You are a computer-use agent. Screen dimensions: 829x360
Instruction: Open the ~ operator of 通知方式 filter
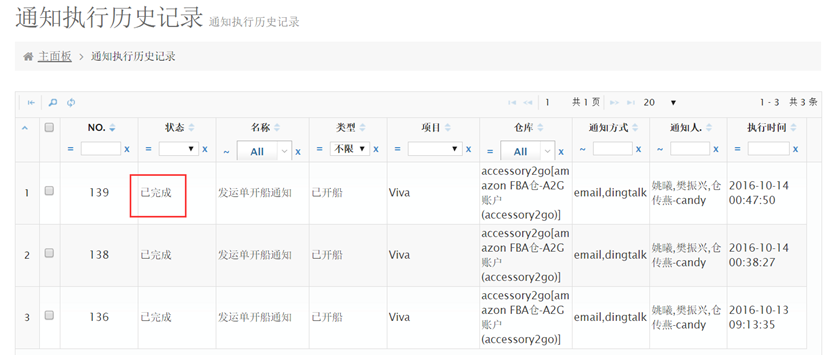coord(582,150)
